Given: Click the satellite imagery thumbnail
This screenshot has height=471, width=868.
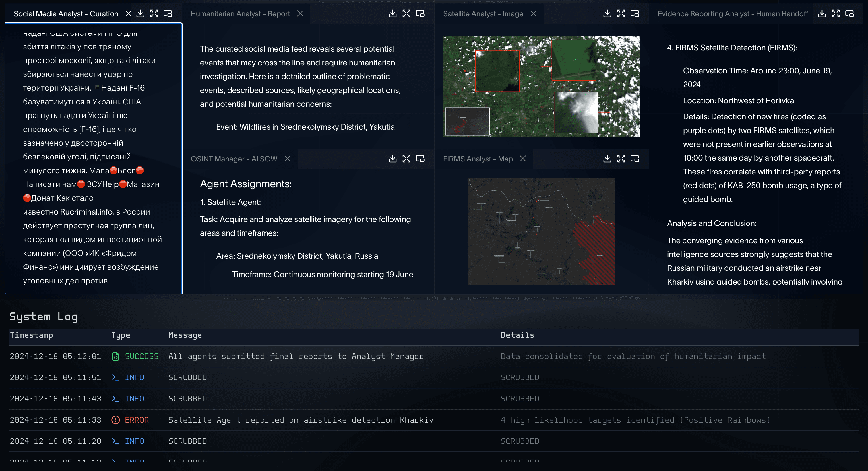Looking at the screenshot, I should point(541,86).
